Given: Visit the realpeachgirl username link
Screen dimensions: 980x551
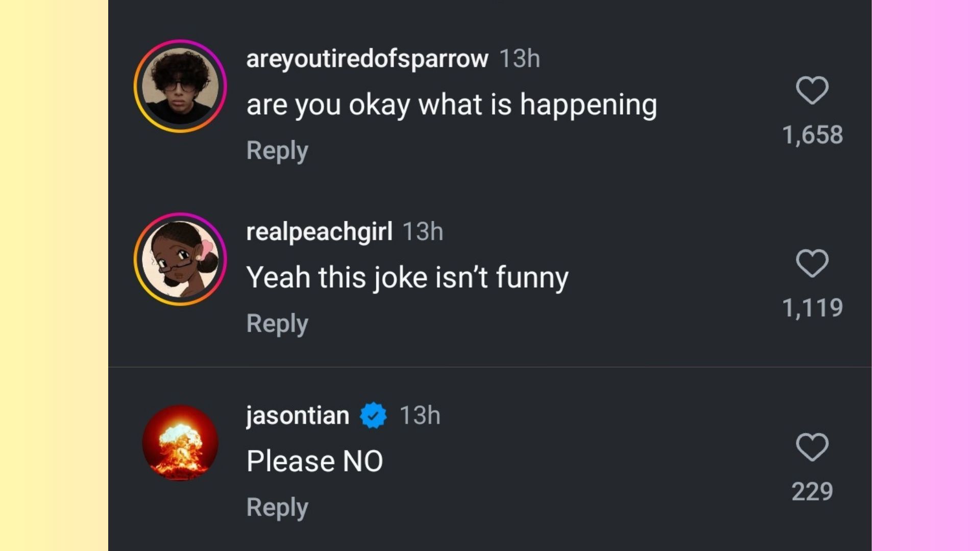Looking at the screenshot, I should click(320, 232).
